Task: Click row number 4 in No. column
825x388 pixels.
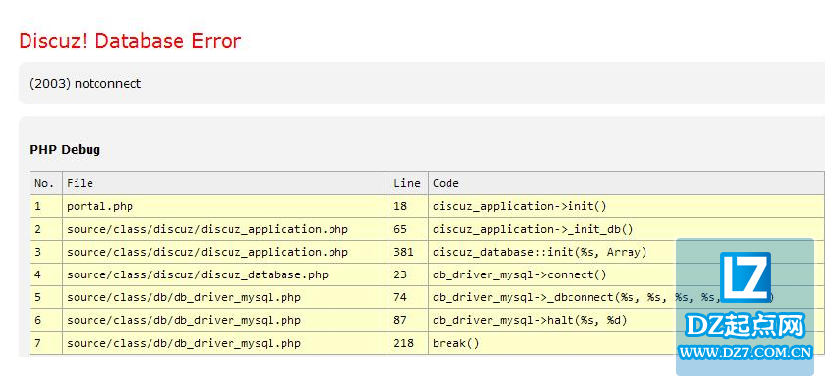Action: 46,275
